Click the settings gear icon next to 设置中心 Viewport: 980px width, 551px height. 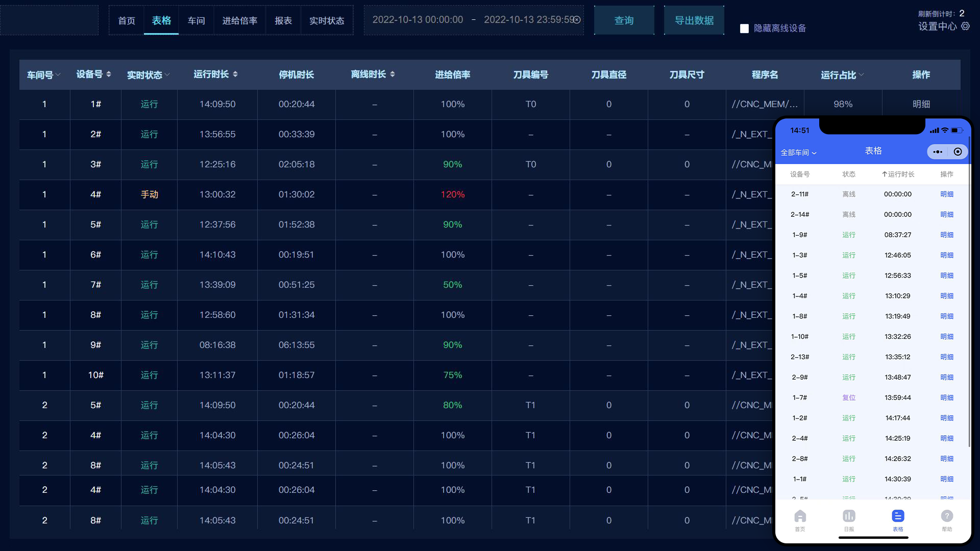965,26
